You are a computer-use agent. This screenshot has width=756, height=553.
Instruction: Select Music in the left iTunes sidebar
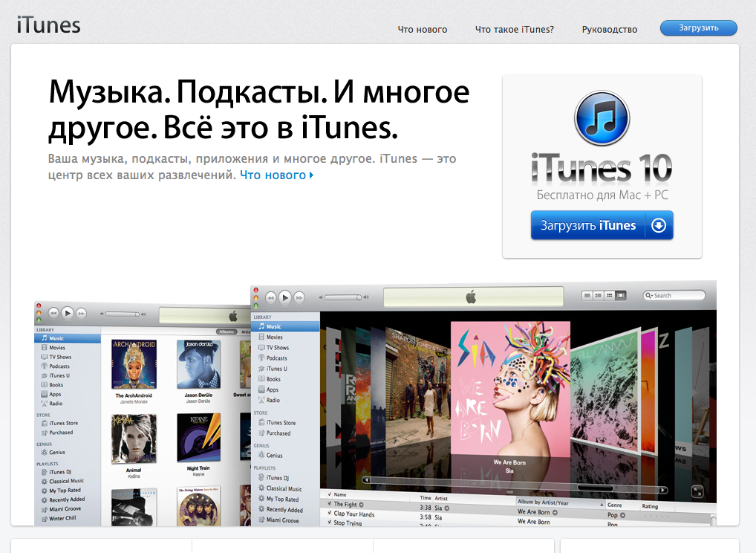point(68,338)
